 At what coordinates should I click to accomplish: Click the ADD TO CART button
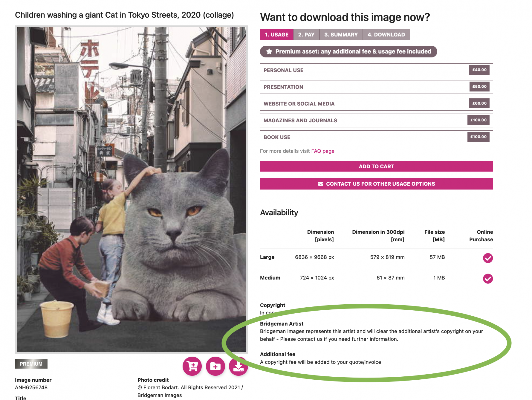(x=376, y=166)
